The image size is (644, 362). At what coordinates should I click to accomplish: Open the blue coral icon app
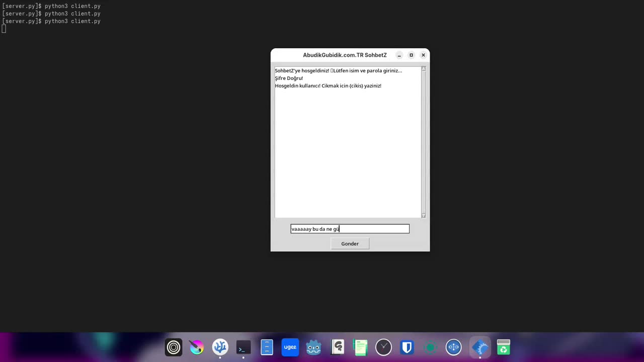coord(220,347)
